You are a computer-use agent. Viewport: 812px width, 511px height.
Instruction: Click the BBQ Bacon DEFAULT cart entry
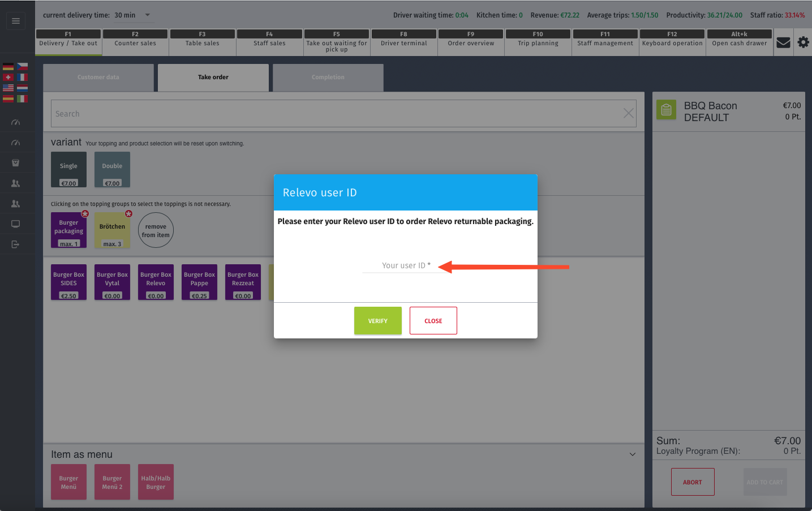coord(729,111)
